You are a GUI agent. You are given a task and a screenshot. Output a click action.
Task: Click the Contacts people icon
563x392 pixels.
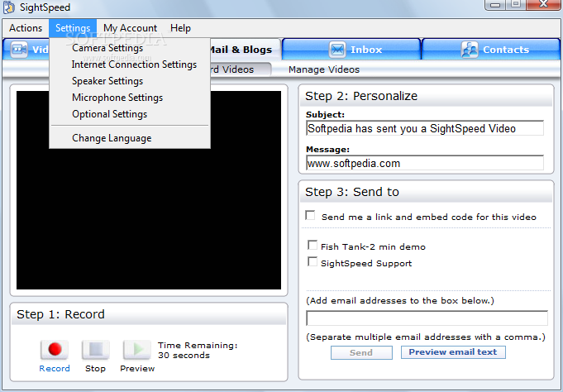click(470, 50)
